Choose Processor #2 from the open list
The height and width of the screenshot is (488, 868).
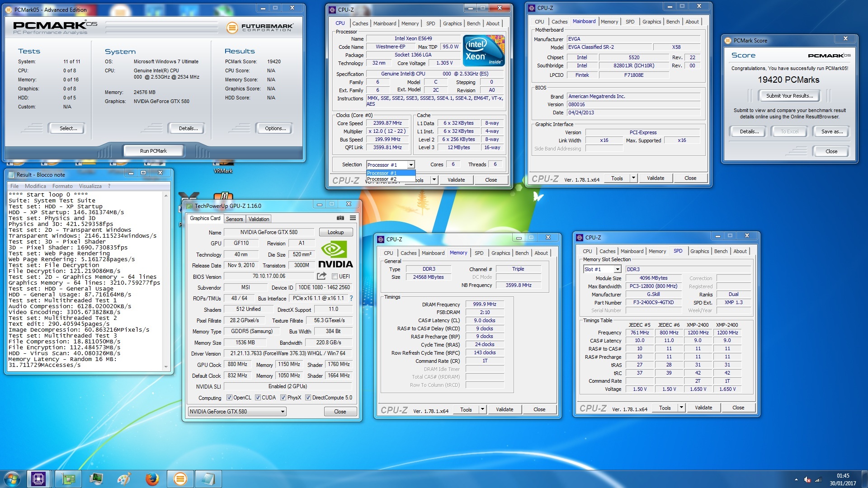click(x=391, y=179)
